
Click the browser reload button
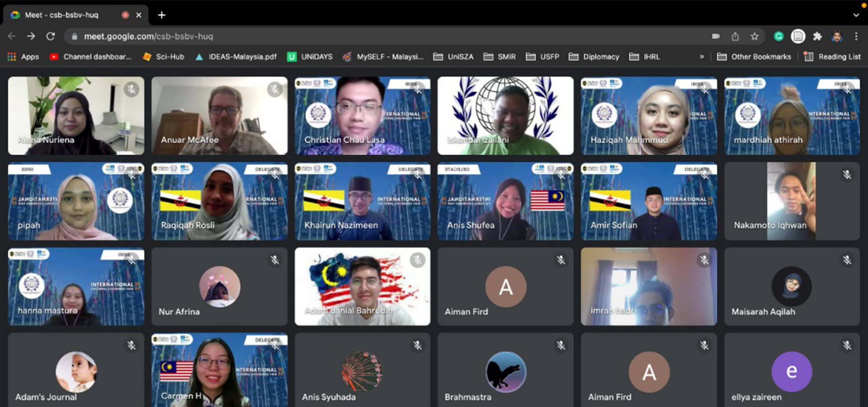pos(51,36)
